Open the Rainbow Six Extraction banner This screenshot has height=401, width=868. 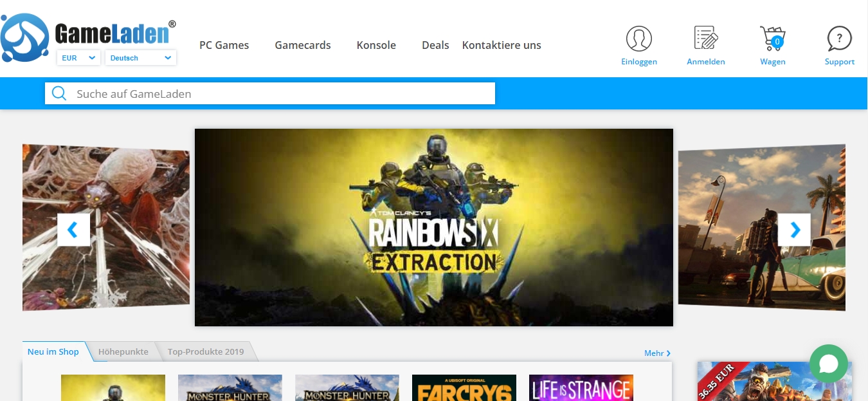(x=434, y=227)
